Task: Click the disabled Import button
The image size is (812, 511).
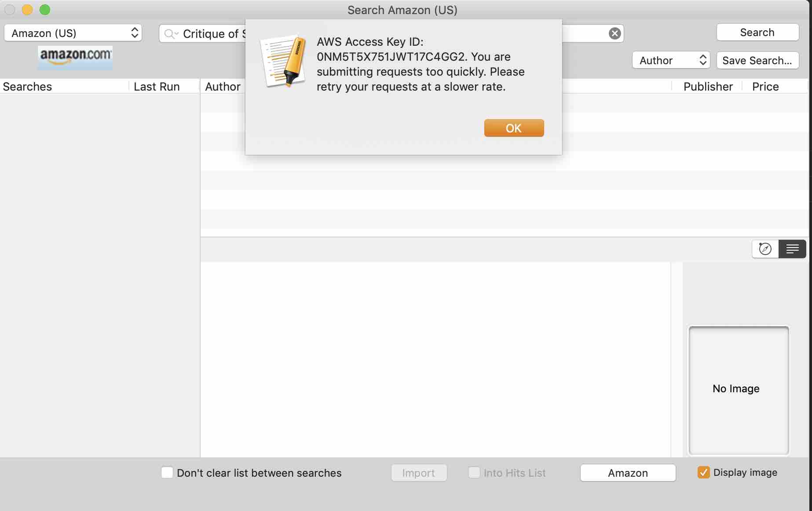Action: [x=419, y=473]
